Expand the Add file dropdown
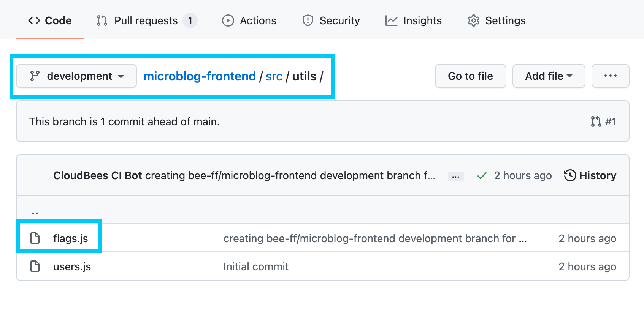The width and height of the screenshot is (644, 309). pos(549,76)
